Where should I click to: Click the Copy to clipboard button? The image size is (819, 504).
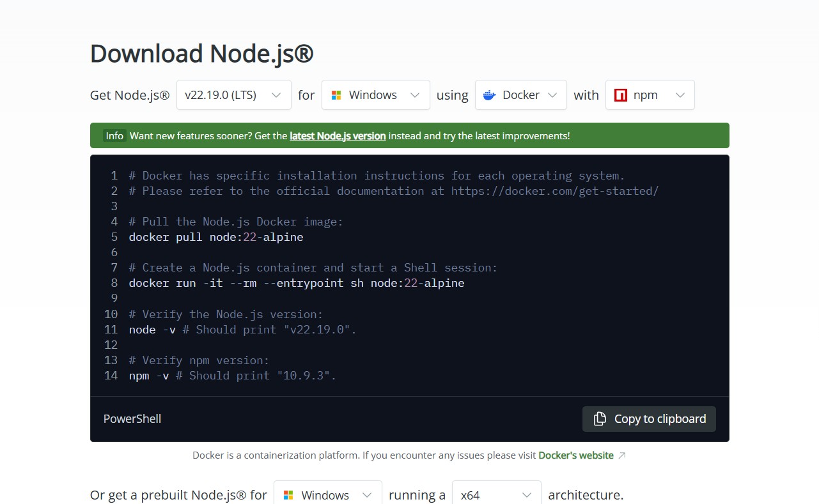[649, 419]
